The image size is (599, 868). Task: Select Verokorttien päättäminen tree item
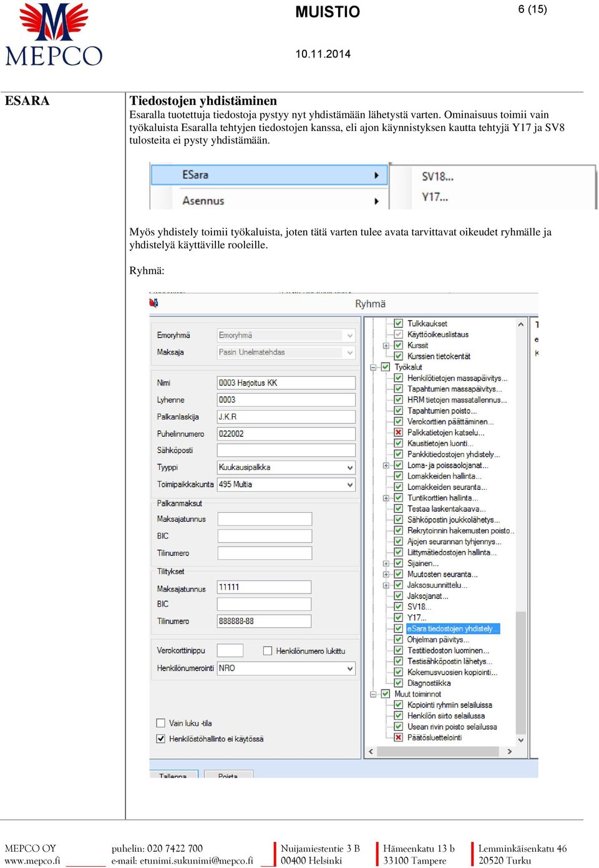[x=450, y=422]
